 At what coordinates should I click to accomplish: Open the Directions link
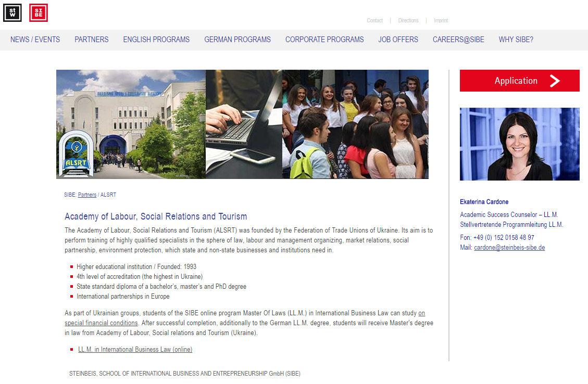coord(408,20)
